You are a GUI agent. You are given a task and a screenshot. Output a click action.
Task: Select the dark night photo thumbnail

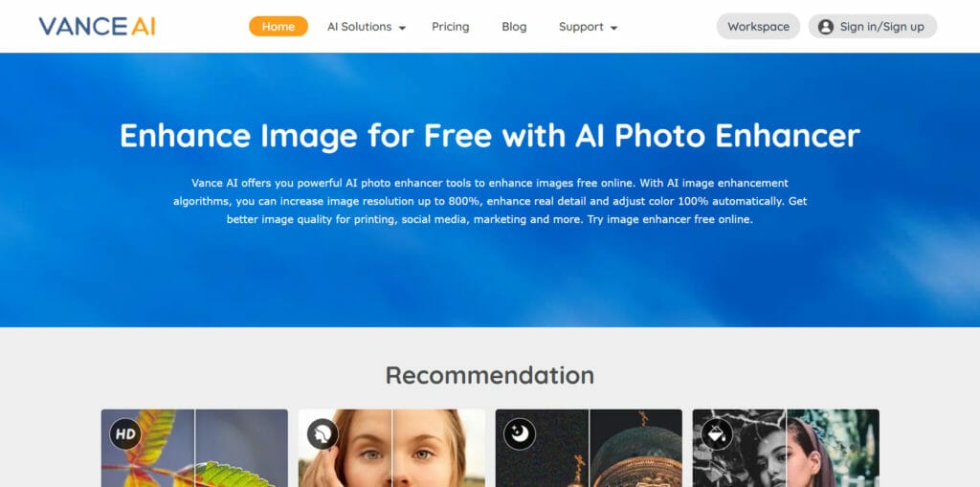tap(589, 448)
